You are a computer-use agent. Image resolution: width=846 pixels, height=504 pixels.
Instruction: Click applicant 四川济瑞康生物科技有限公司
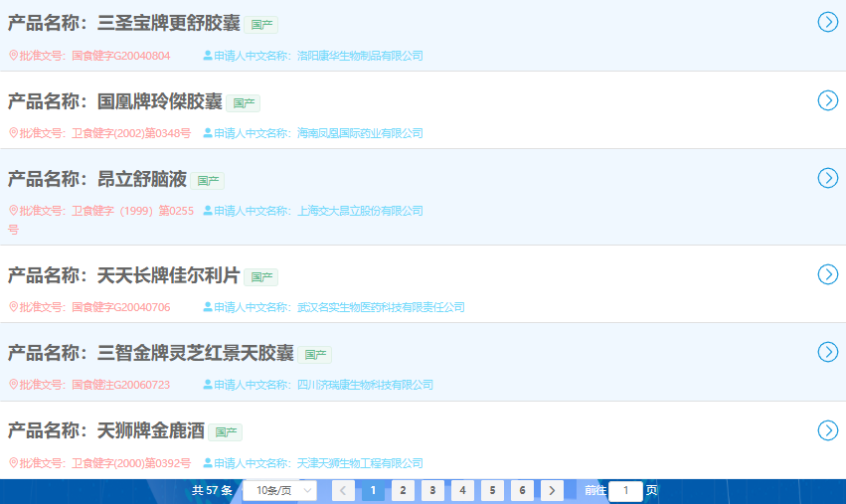coord(365,385)
